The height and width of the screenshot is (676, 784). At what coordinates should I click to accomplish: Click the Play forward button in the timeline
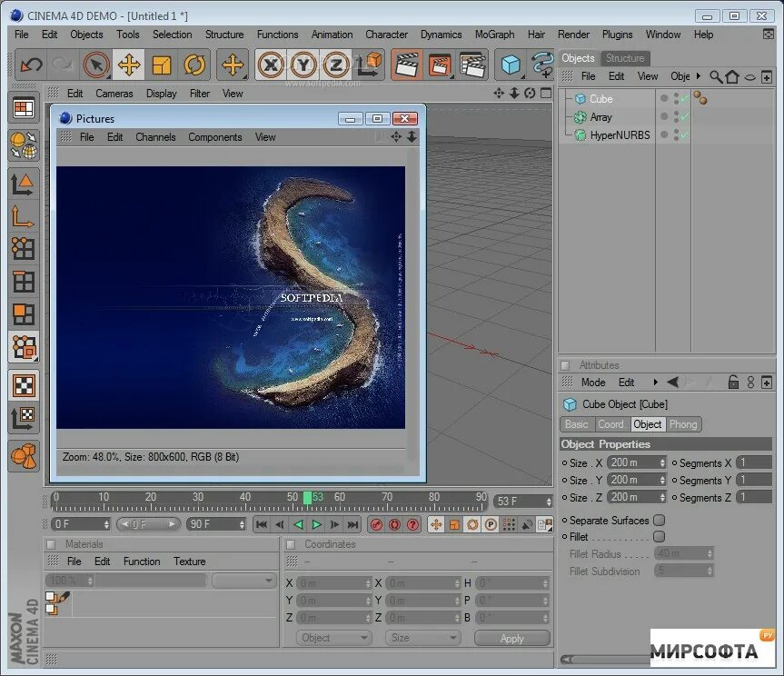pyautogui.click(x=316, y=524)
